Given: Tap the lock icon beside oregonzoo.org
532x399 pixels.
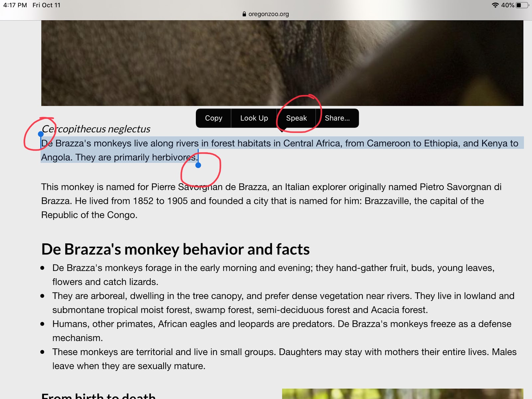Looking at the screenshot, I should 244,14.
